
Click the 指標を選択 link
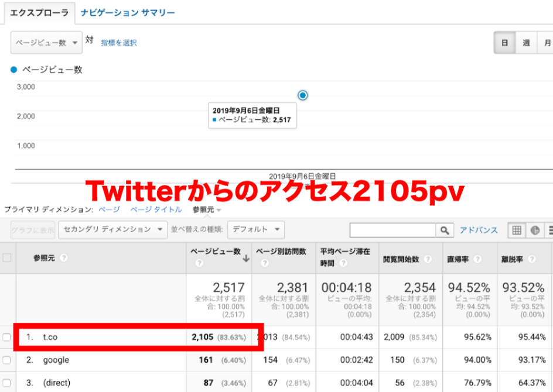click(x=119, y=43)
